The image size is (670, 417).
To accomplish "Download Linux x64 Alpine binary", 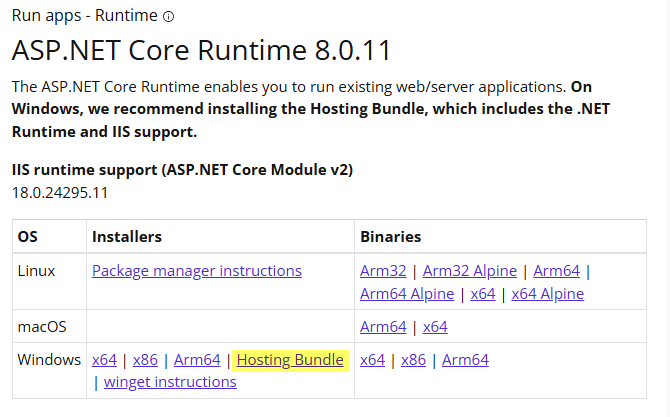I will 547,294.
